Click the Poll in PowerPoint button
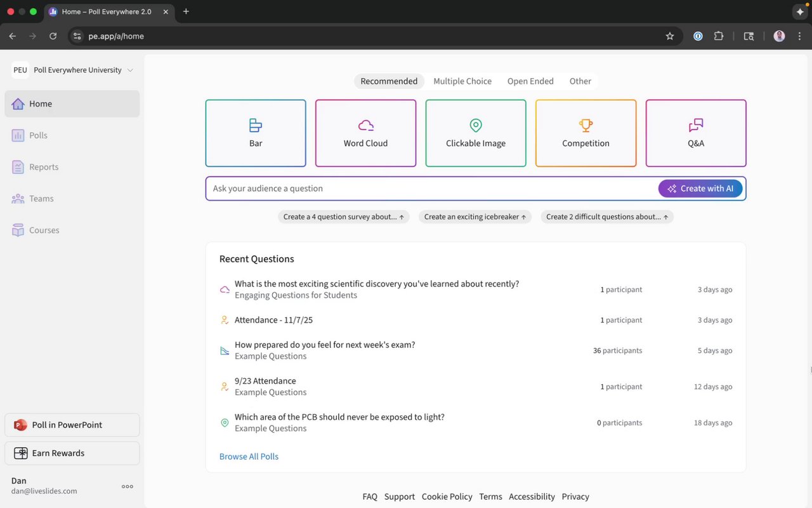812x508 pixels. tap(72, 425)
